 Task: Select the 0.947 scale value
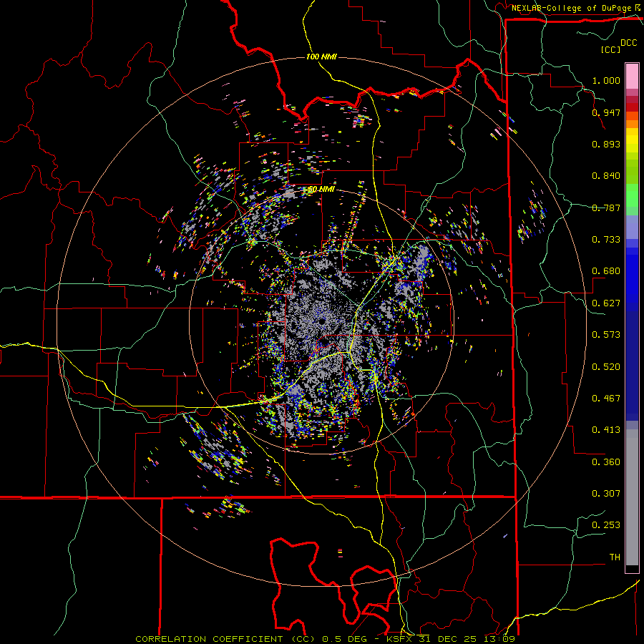[606, 112]
